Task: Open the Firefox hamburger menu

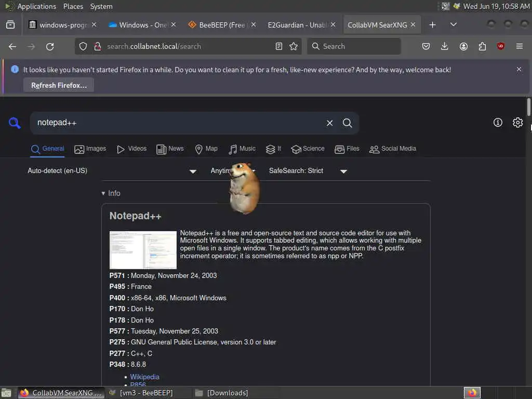Action: [x=520, y=46]
